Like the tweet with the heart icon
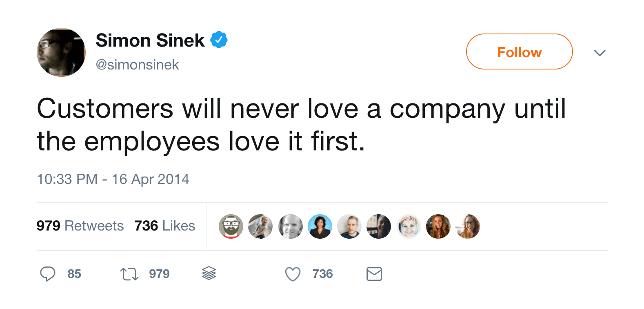Screen dimensions: 644x309 293,274
